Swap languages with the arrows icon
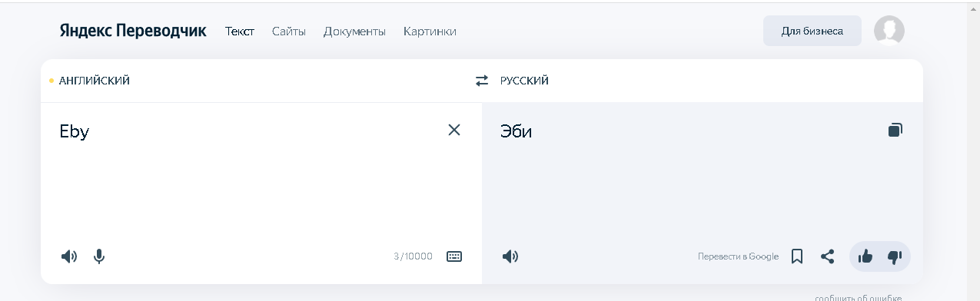Viewport: 980px width, 301px height. (x=482, y=81)
